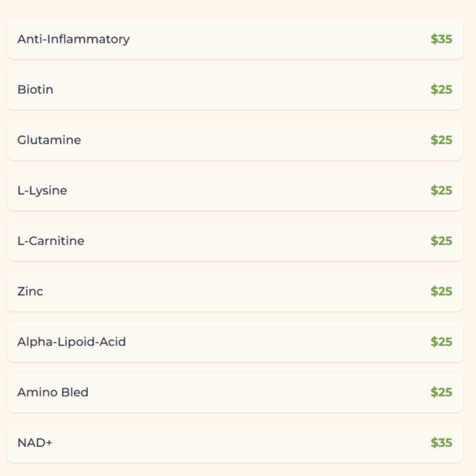Click the $35 price next to NAD+
The width and height of the screenshot is (476, 476).
pyautogui.click(x=441, y=443)
